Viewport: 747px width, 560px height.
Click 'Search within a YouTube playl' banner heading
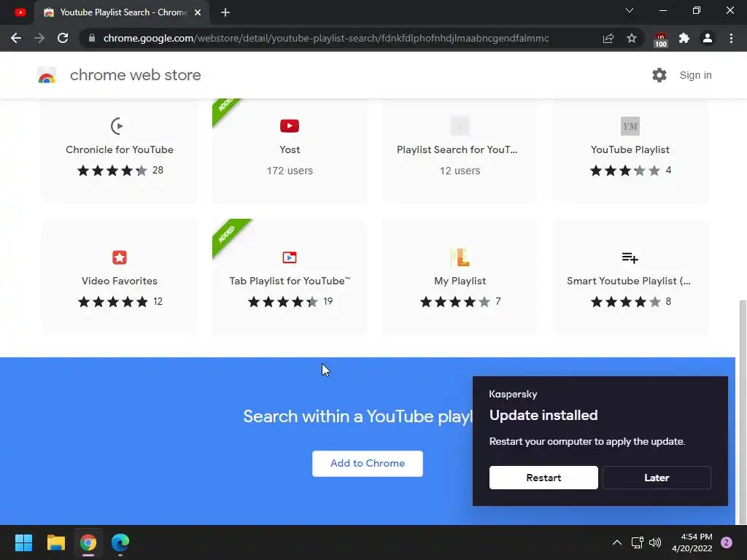click(357, 416)
